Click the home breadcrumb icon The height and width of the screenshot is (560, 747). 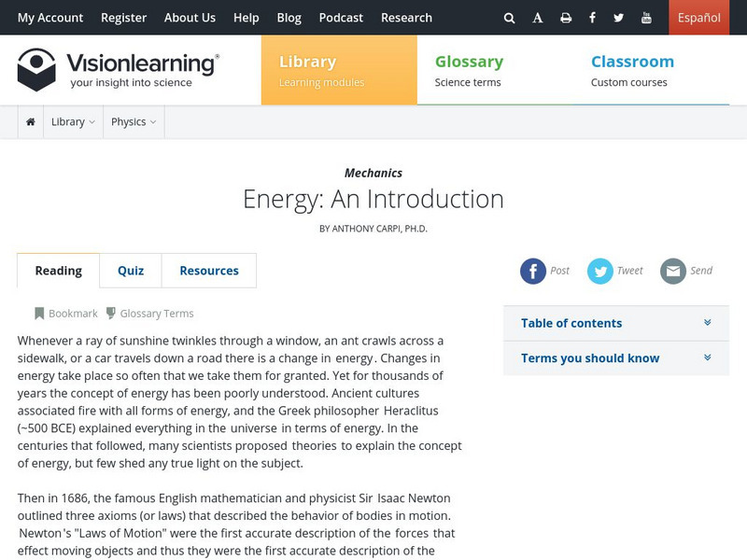coord(31,121)
